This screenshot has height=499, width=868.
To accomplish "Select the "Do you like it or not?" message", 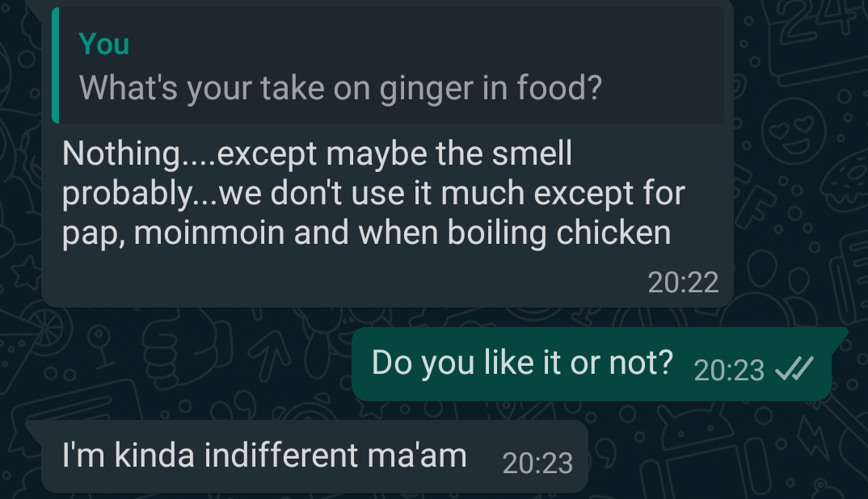I will [x=522, y=363].
